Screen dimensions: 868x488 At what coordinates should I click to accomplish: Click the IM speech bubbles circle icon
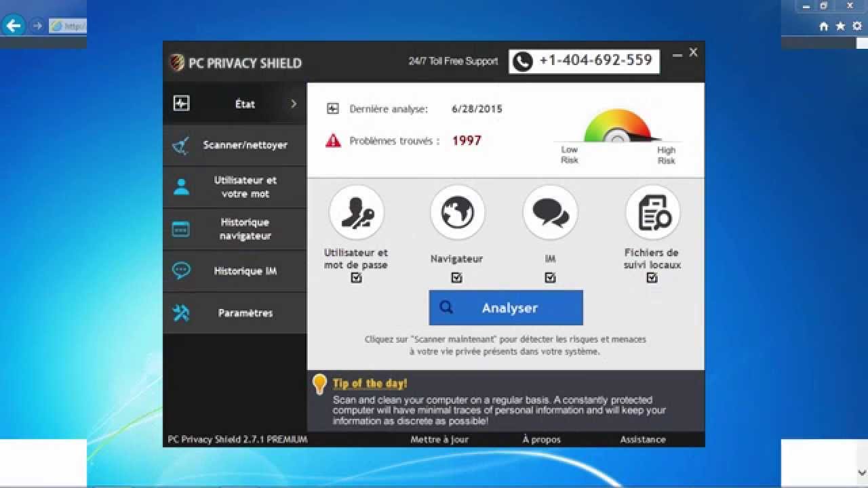tap(551, 213)
